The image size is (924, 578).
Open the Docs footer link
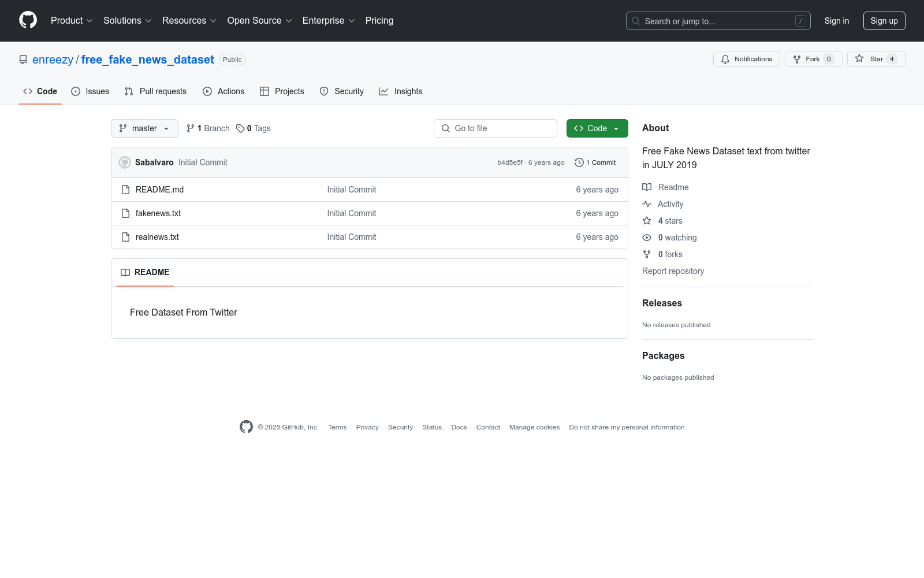pos(459,427)
